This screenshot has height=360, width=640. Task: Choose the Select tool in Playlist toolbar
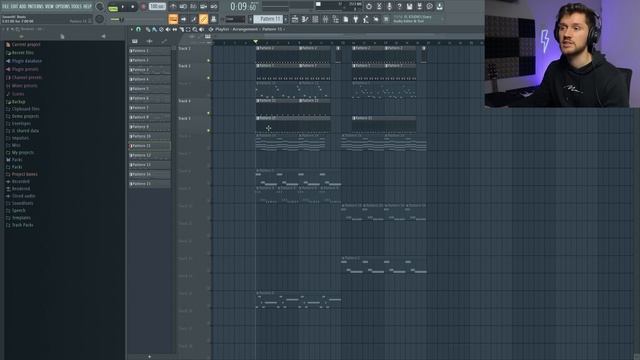click(188, 29)
